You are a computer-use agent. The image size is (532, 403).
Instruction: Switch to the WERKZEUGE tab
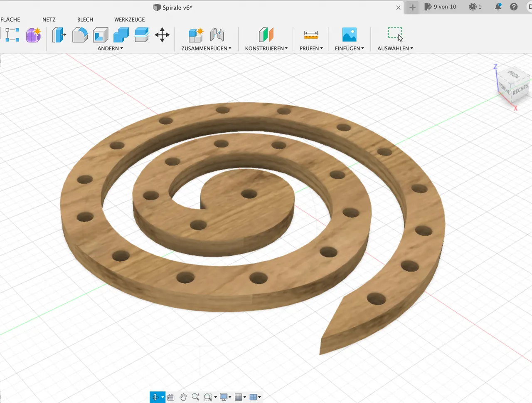coord(130,20)
